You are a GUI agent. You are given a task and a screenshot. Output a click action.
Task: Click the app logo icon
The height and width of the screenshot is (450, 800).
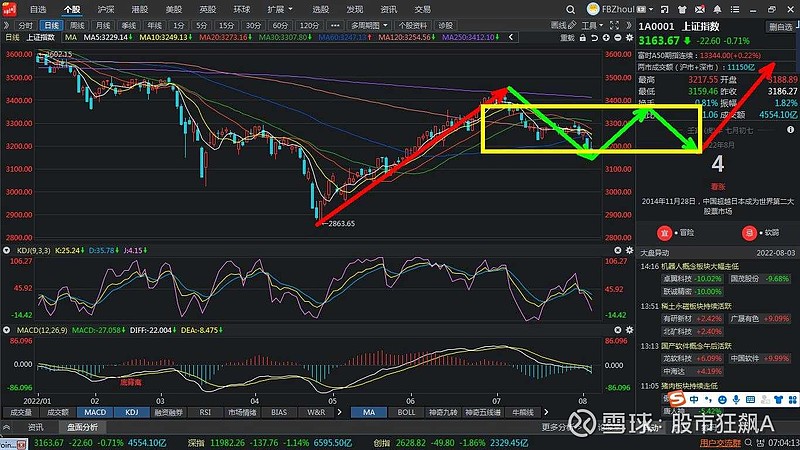[x=9, y=9]
